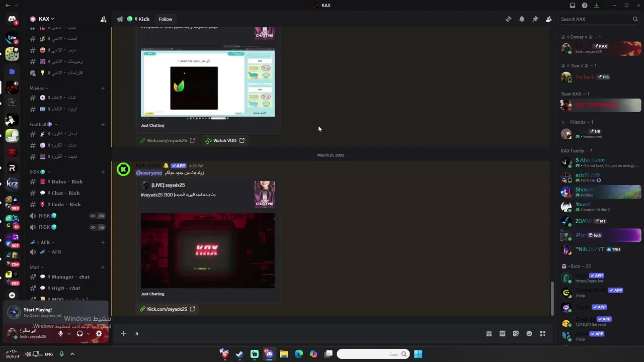Collapse the AFK category
Image resolution: width=644 pixels, height=362 pixels.
tap(42, 242)
